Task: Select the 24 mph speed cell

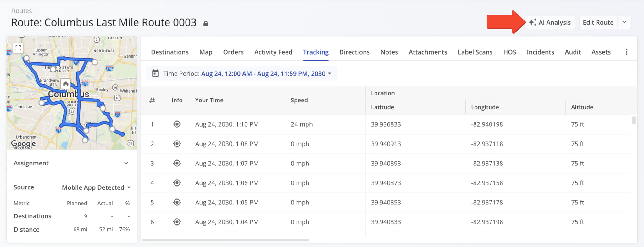Action: point(302,124)
